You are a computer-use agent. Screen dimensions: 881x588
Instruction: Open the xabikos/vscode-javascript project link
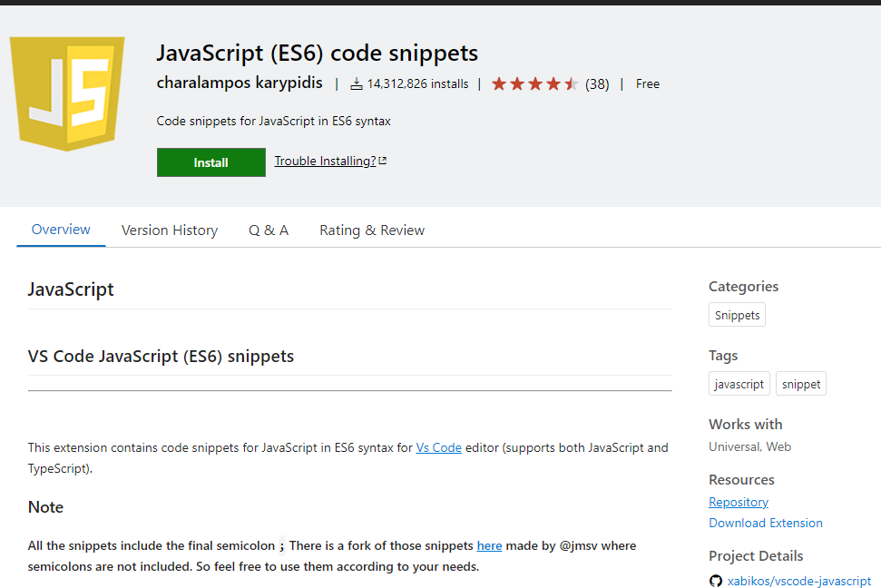(x=799, y=581)
